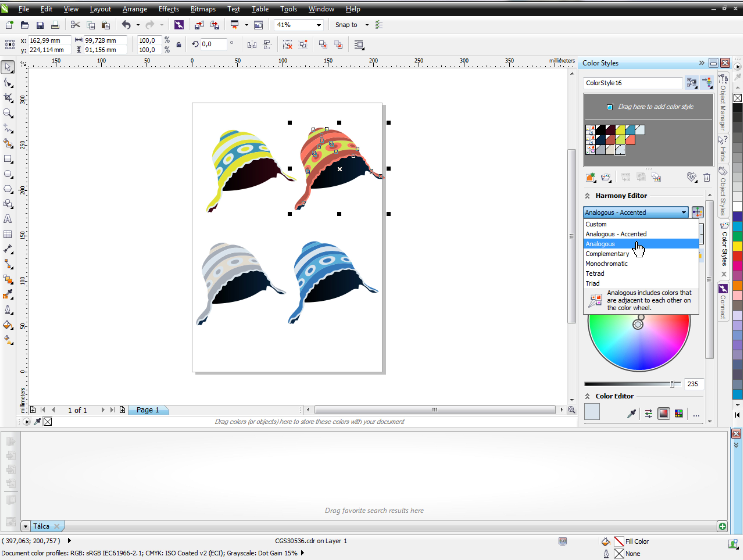Click the Delete Color Style icon

point(707,178)
